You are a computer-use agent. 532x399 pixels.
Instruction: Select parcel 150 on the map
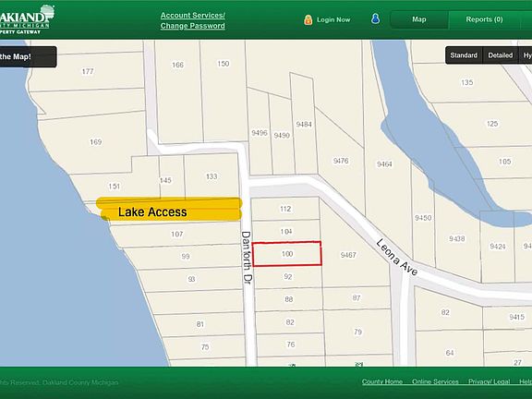223,64
